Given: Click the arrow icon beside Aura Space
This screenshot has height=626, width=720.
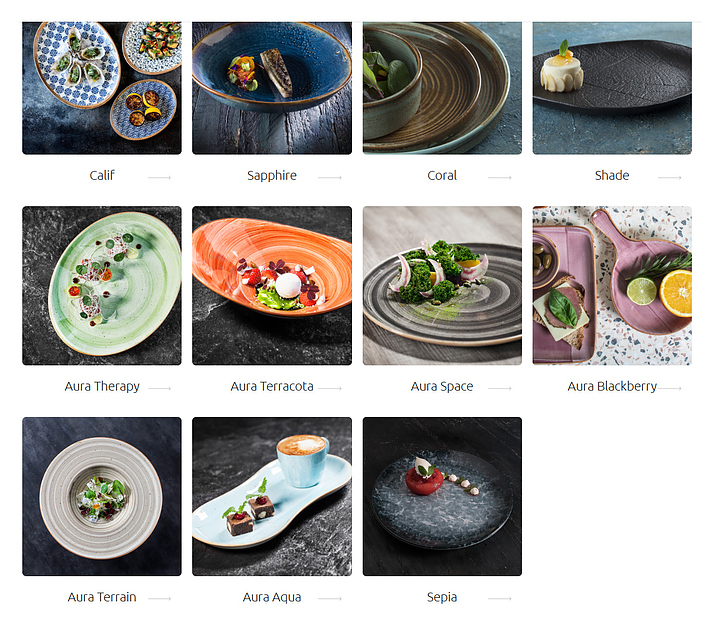Looking at the screenshot, I should click(x=500, y=388).
